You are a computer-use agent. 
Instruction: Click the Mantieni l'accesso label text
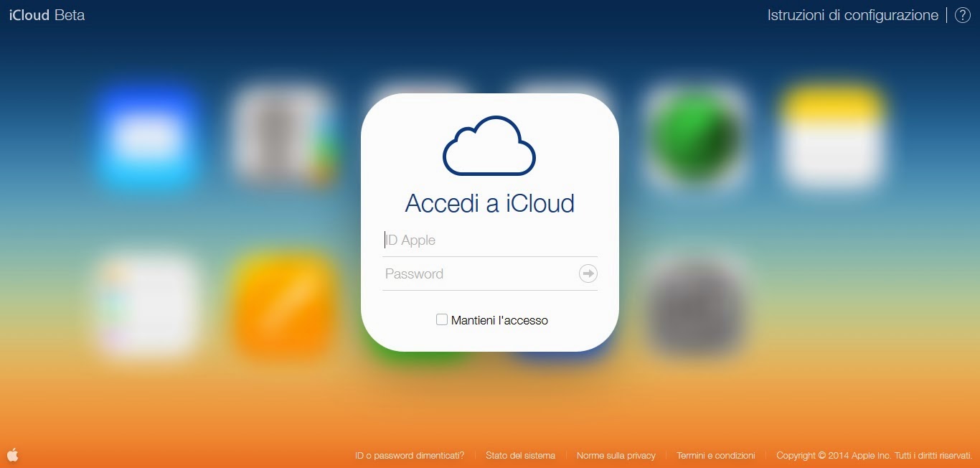click(x=499, y=320)
